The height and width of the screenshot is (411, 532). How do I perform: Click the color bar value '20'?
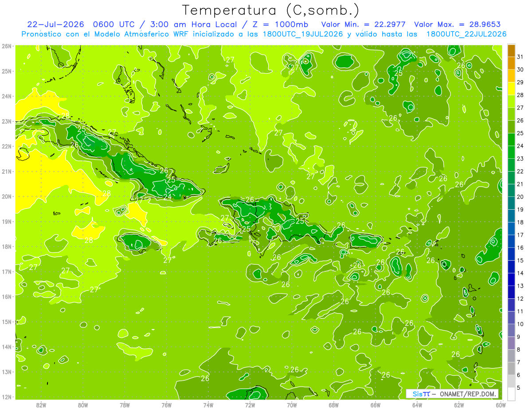(x=520, y=196)
